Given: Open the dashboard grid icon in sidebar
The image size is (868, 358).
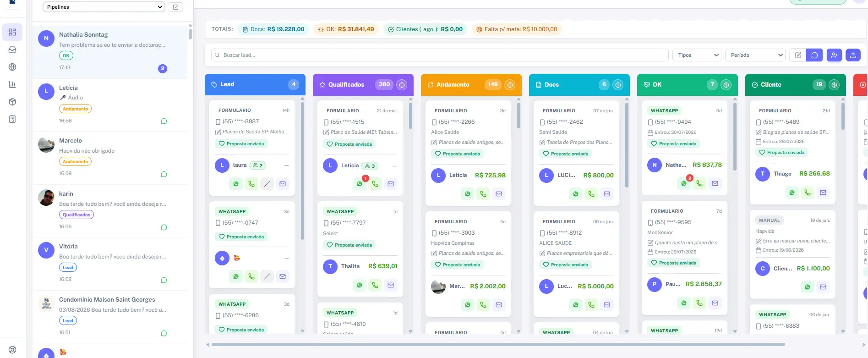Looking at the screenshot, I should click(x=12, y=32).
